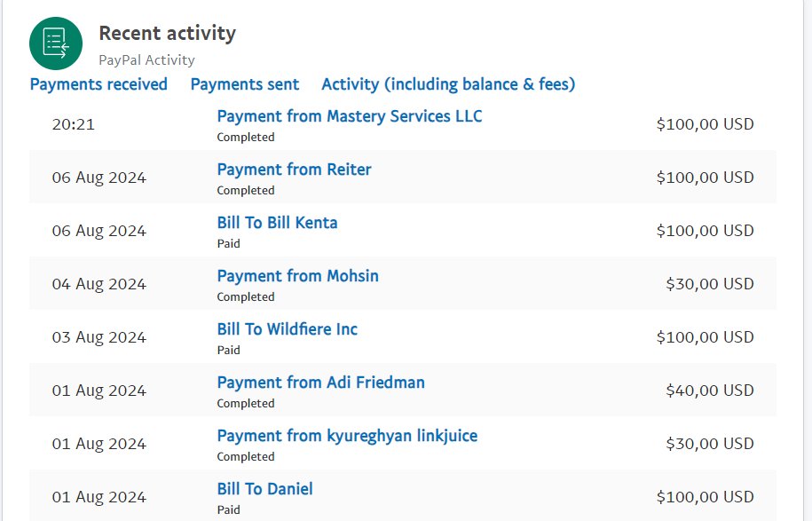Click Completed status under Mohsin payment

[246, 297]
